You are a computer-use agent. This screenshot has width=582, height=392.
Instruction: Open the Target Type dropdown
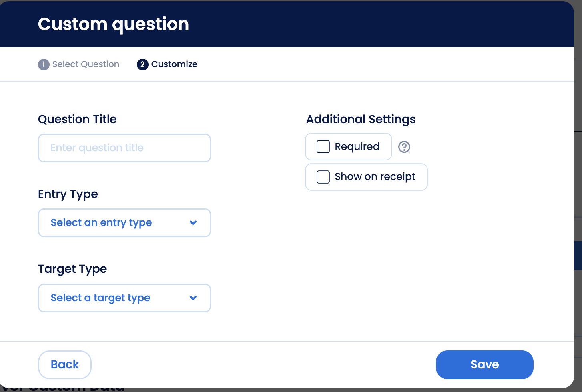(124, 298)
